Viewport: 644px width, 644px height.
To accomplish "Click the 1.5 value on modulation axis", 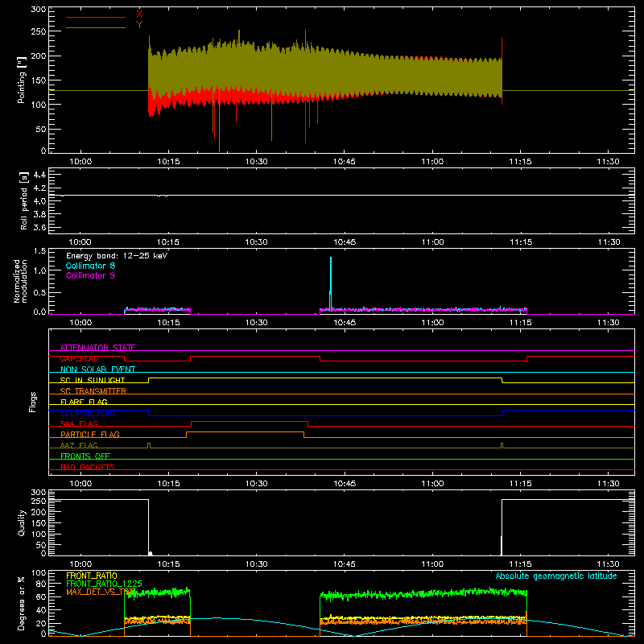I will click(x=39, y=251).
